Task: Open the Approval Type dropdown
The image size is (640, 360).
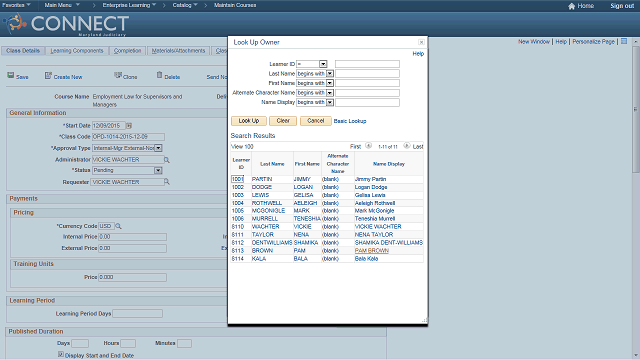Action: pyautogui.click(x=158, y=148)
